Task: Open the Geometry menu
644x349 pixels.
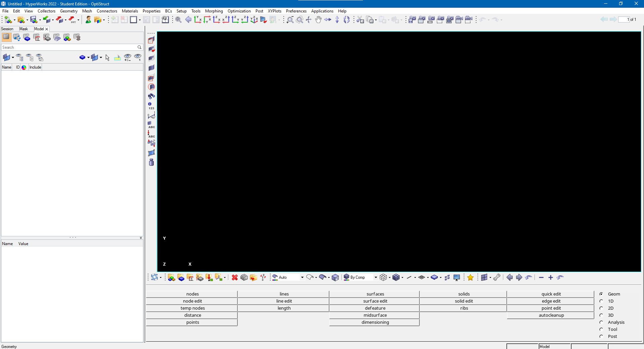Action: click(69, 11)
